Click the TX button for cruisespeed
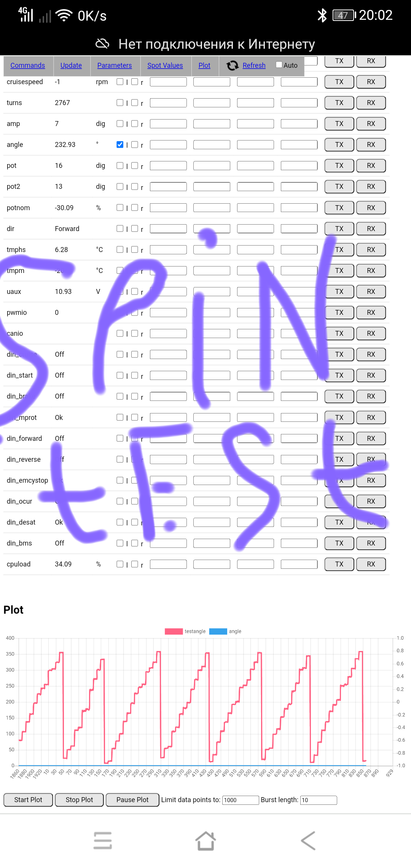 [339, 82]
